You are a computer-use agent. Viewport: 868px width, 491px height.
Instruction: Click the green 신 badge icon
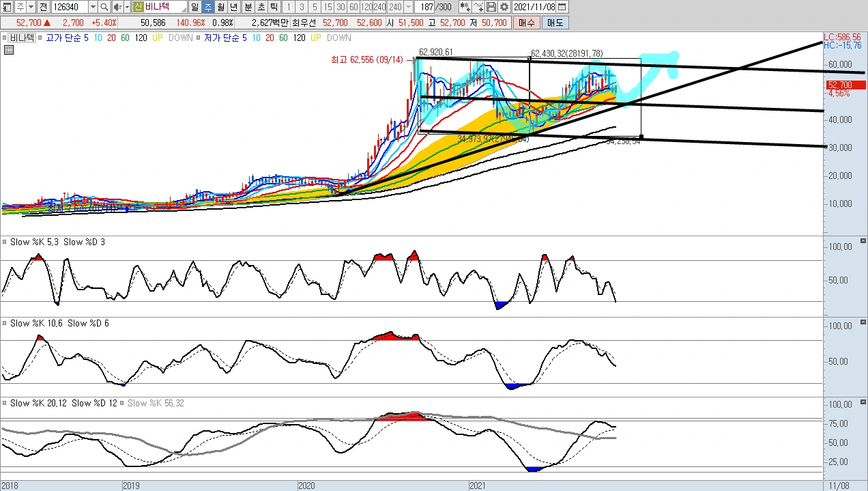coord(138,7)
